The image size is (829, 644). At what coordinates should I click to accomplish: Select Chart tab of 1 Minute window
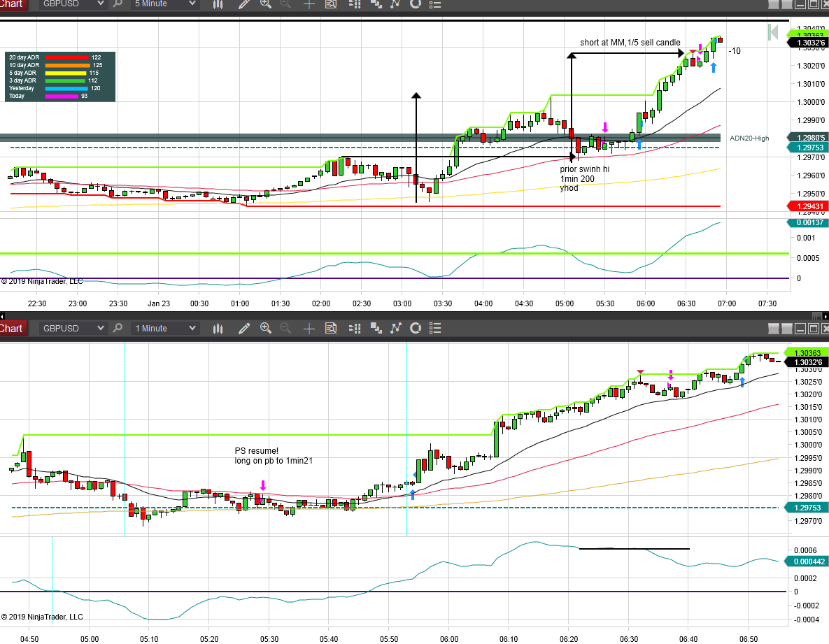point(13,329)
